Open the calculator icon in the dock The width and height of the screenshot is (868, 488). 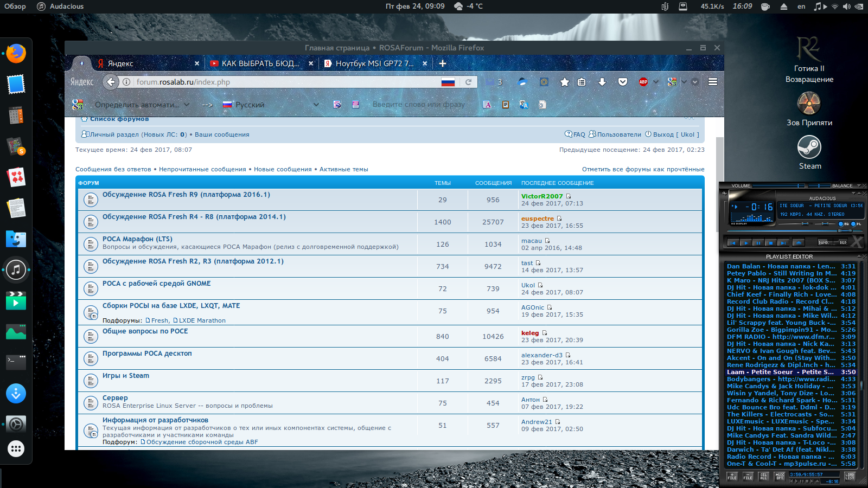[x=16, y=115]
